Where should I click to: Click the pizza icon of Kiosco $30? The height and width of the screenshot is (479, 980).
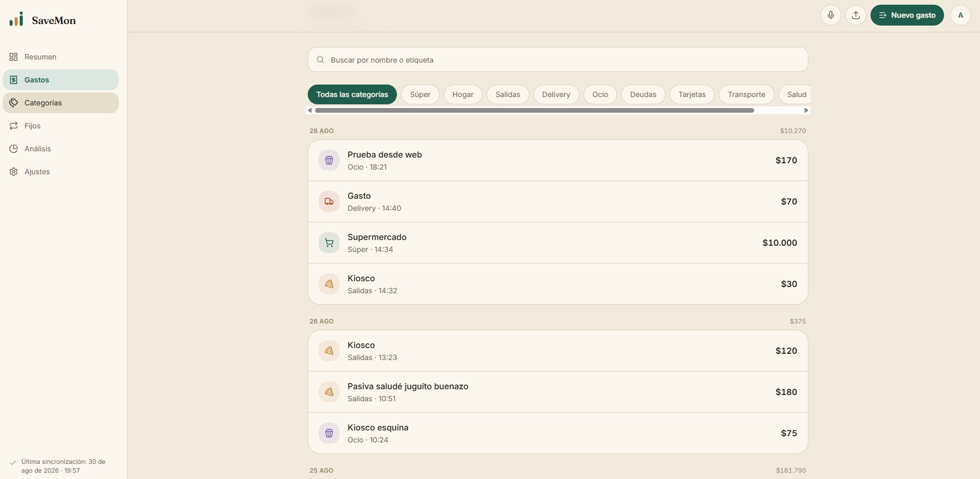point(329,284)
